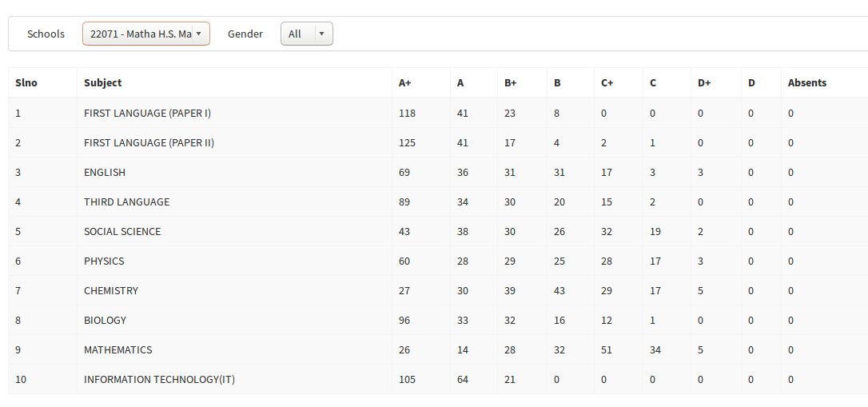Select the PHYSICS subject row

[104, 261]
